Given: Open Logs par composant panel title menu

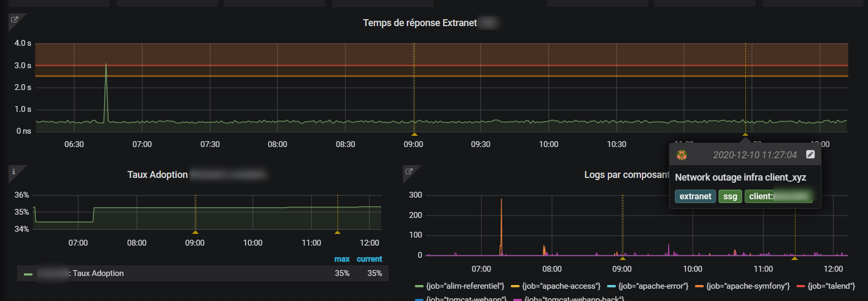Looking at the screenshot, I should pos(626,175).
